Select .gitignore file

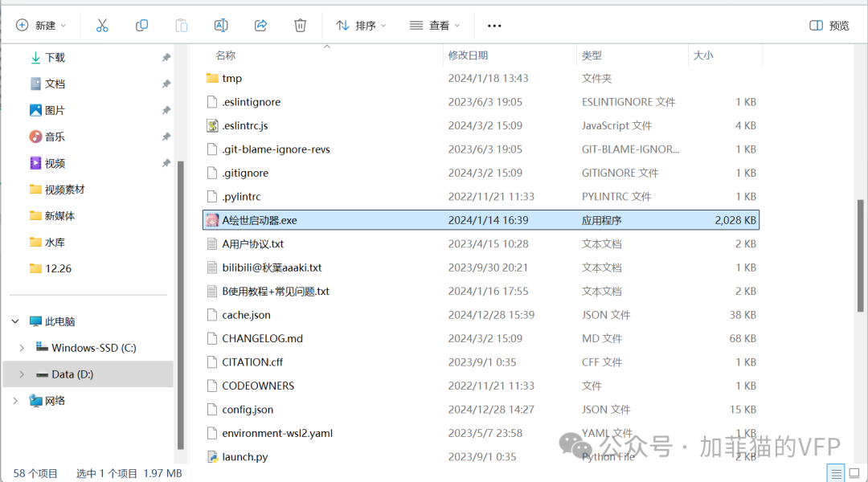pos(245,174)
